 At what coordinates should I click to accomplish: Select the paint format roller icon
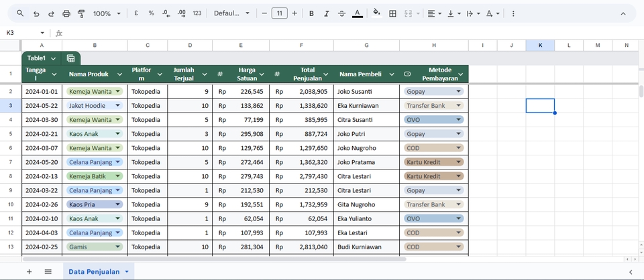coord(81,13)
